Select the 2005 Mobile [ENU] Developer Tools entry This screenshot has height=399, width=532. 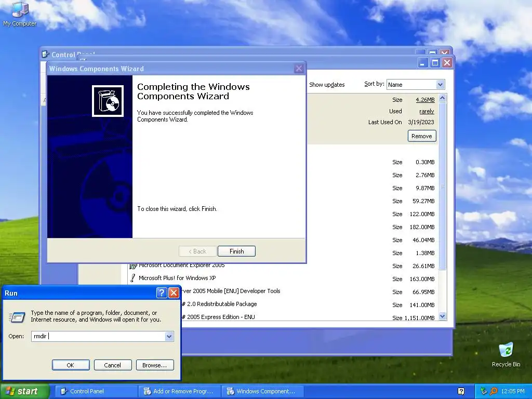pos(231,291)
